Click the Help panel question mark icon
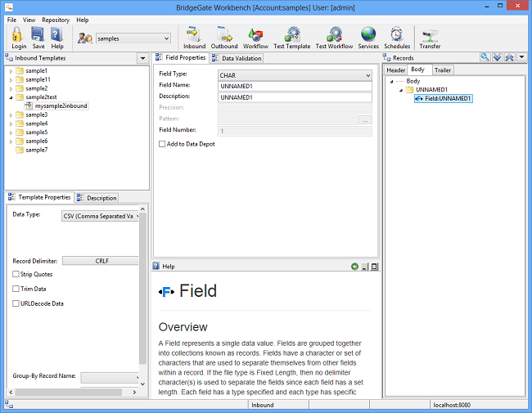 point(156,266)
